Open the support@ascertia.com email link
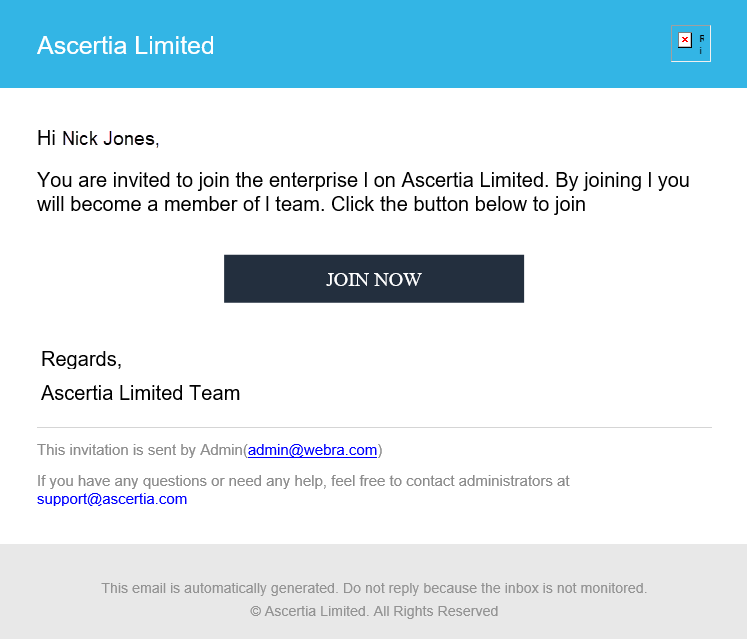The image size is (747, 641). pos(112,499)
